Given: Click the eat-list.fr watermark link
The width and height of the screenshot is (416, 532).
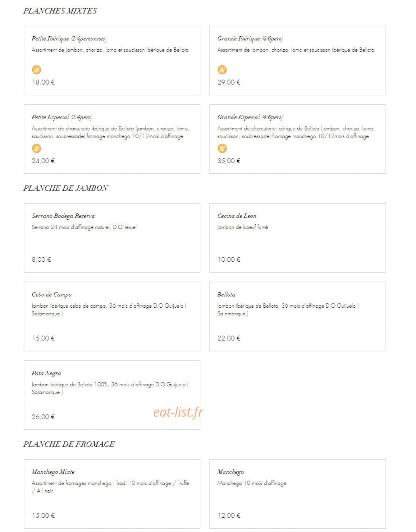Looking at the screenshot, I should pyautogui.click(x=178, y=412).
